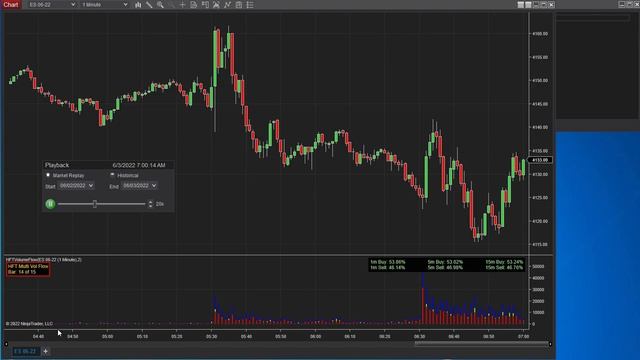
Task: Click the 5m Sell percentage text
Action: [x=445, y=268]
